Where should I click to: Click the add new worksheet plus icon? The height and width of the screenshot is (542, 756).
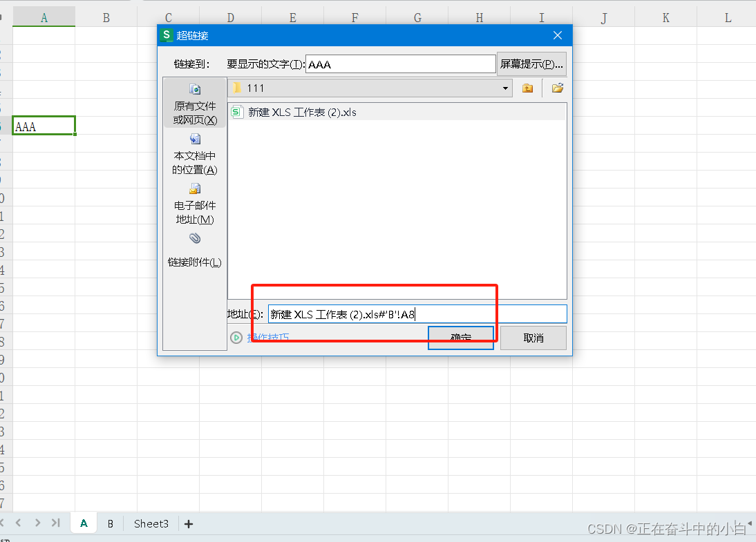[188, 523]
